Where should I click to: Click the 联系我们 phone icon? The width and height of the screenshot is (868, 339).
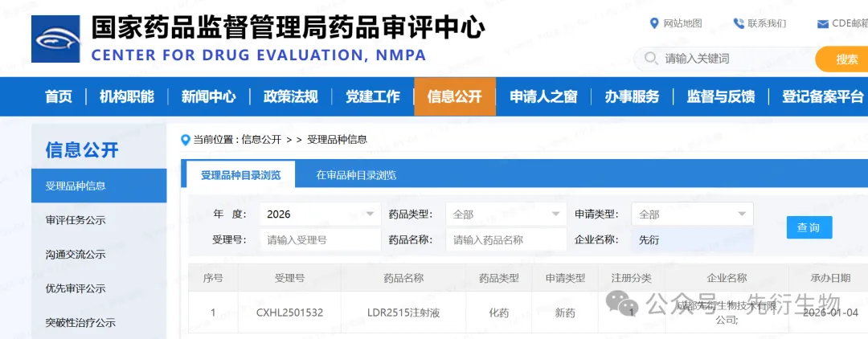739,23
